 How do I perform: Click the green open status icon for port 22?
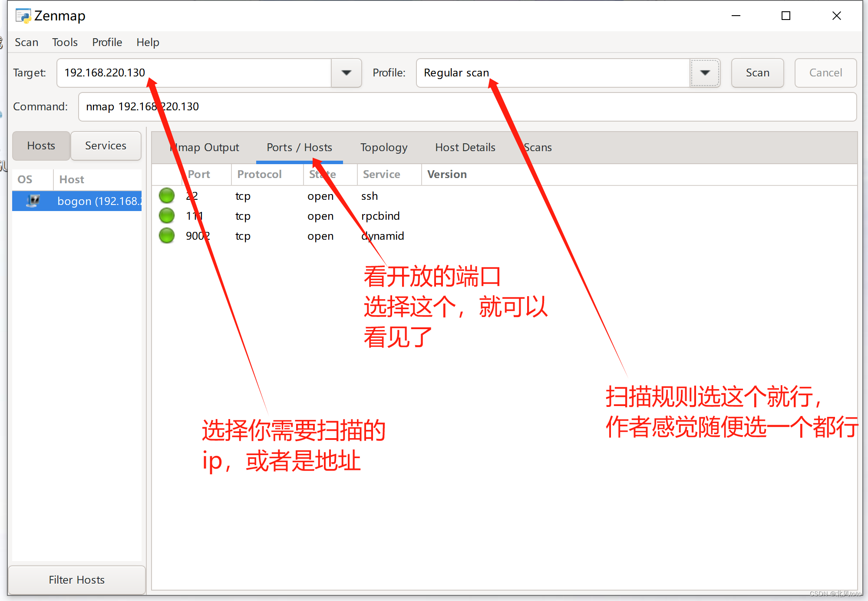tap(167, 196)
